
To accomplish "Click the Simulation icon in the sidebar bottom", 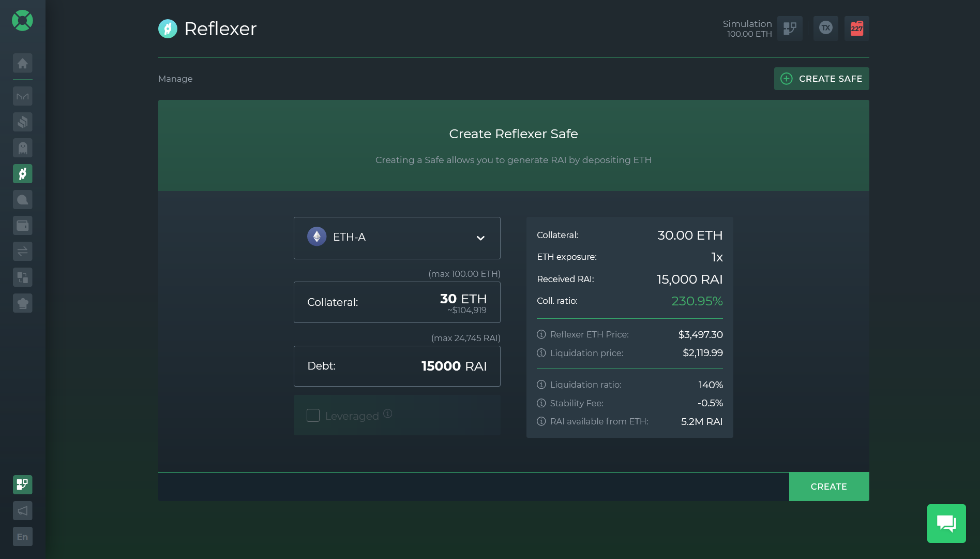I will pos(23,485).
